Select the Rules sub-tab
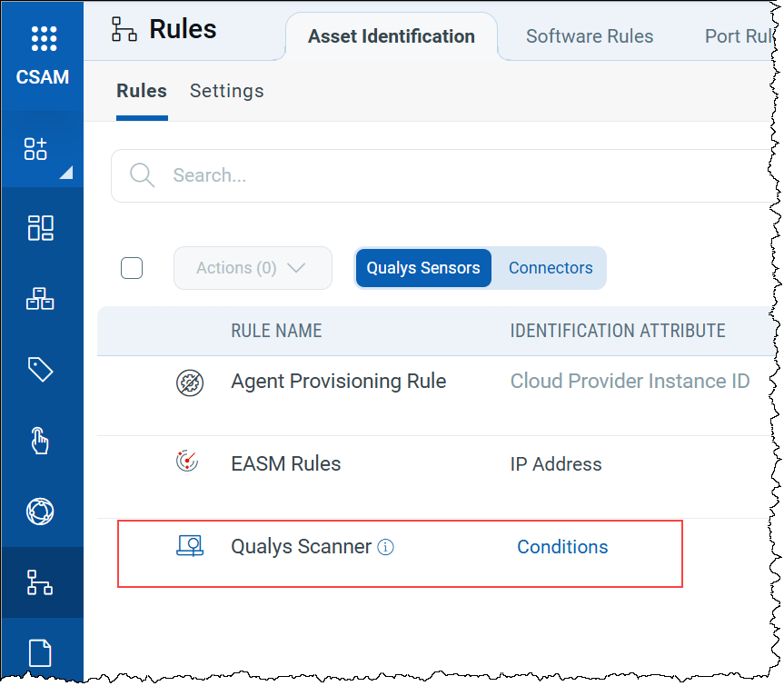This screenshot has height=686, width=784. pyautogui.click(x=142, y=91)
